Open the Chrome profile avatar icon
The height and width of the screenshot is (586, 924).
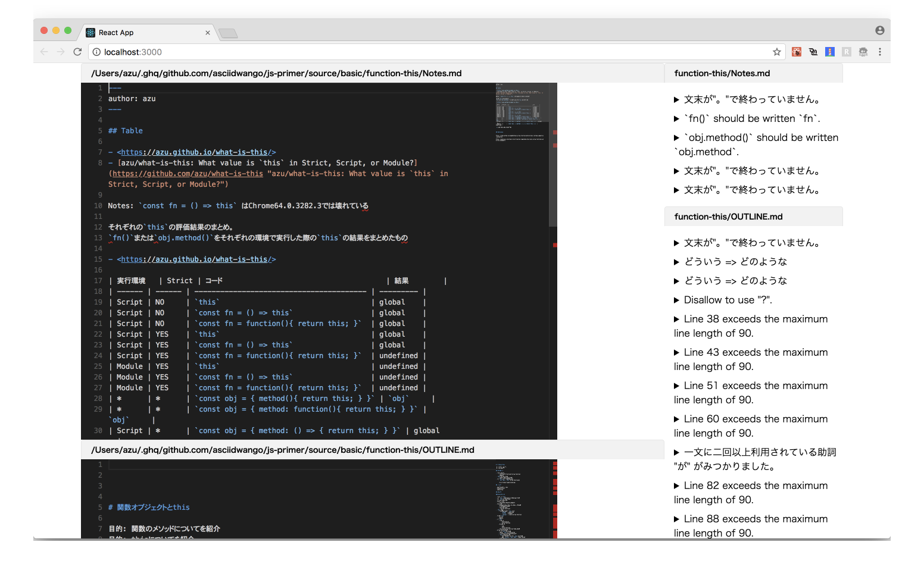coord(880,30)
